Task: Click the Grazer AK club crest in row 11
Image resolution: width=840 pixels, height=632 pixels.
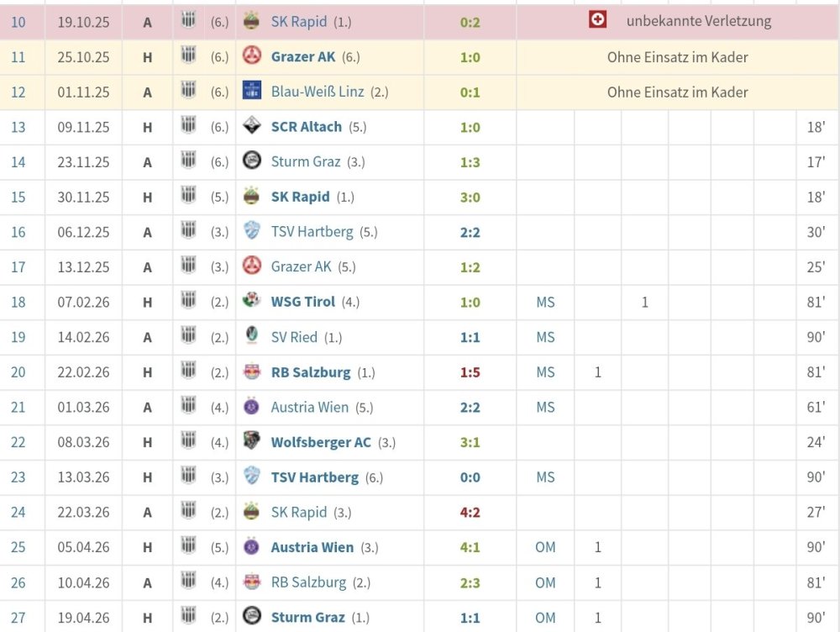Action: [x=251, y=57]
